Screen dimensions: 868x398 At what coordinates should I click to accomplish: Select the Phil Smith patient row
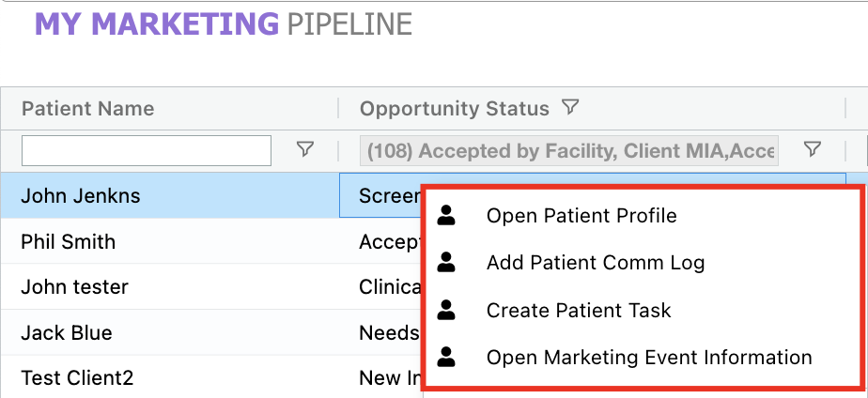69,241
